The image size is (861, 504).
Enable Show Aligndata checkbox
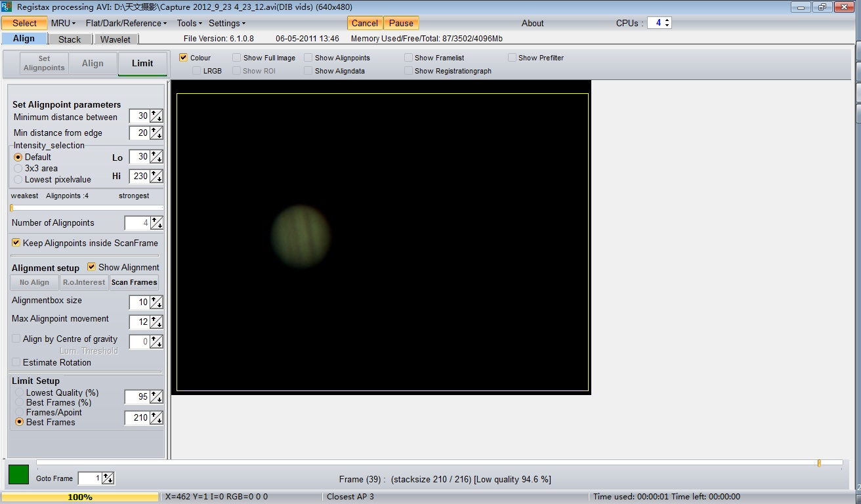click(x=308, y=71)
